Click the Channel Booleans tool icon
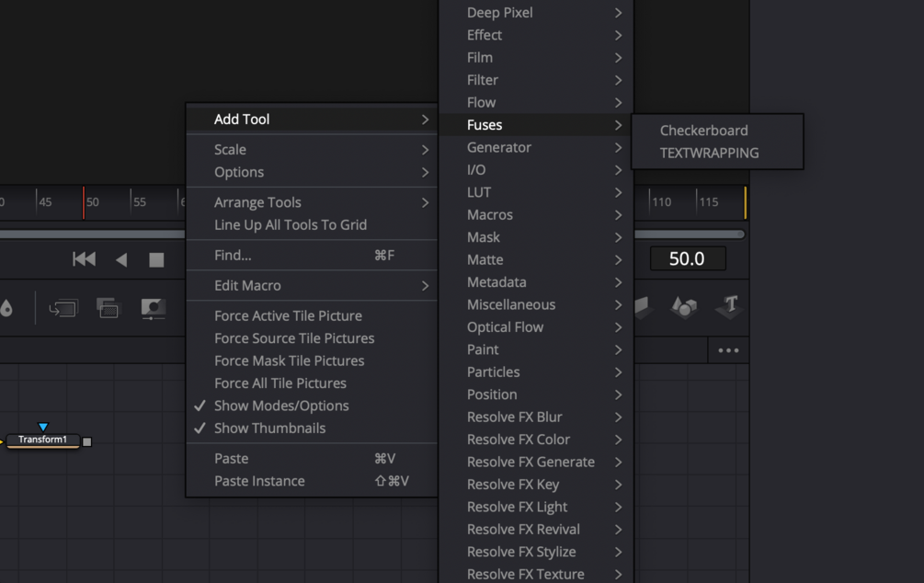924x583 pixels. coord(108,309)
